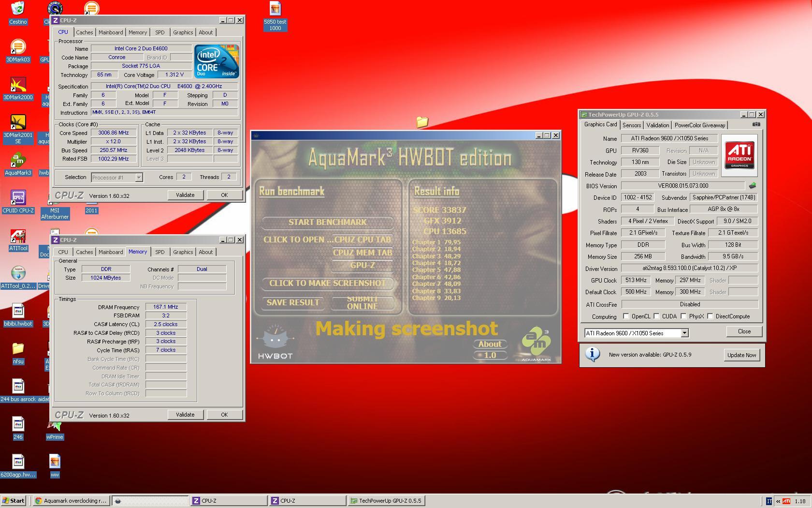Switch to the Sensors tab in GPU-Z
The image size is (812, 508).
pos(632,125)
